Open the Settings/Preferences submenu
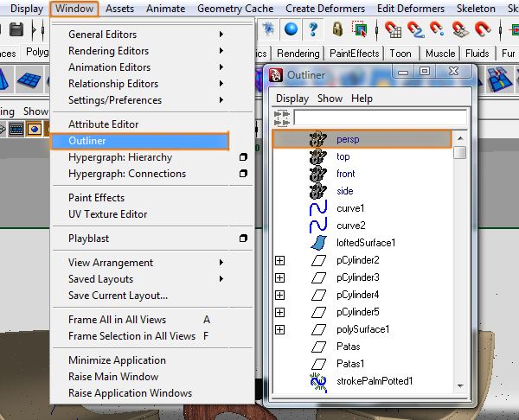 [x=152, y=100]
